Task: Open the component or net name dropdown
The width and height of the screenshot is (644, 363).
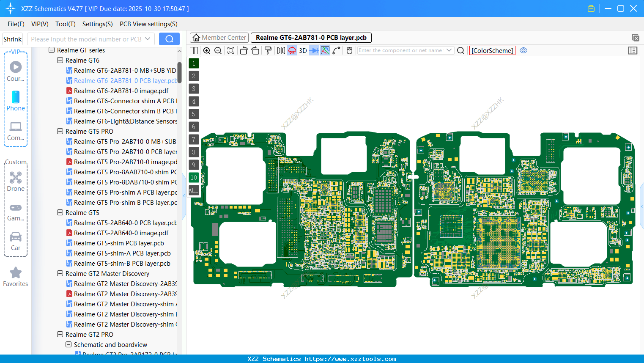Action: click(x=449, y=50)
